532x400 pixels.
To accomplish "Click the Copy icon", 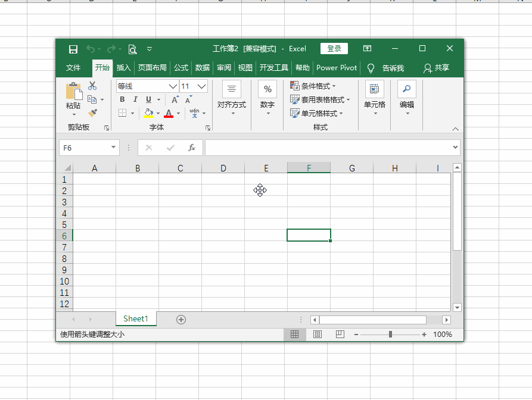I will (x=92, y=99).
